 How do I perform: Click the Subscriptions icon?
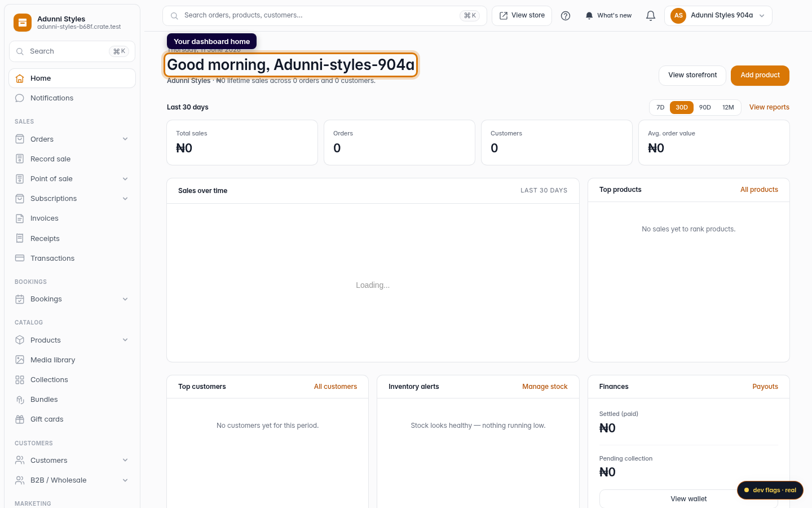(x=20, y=199)
